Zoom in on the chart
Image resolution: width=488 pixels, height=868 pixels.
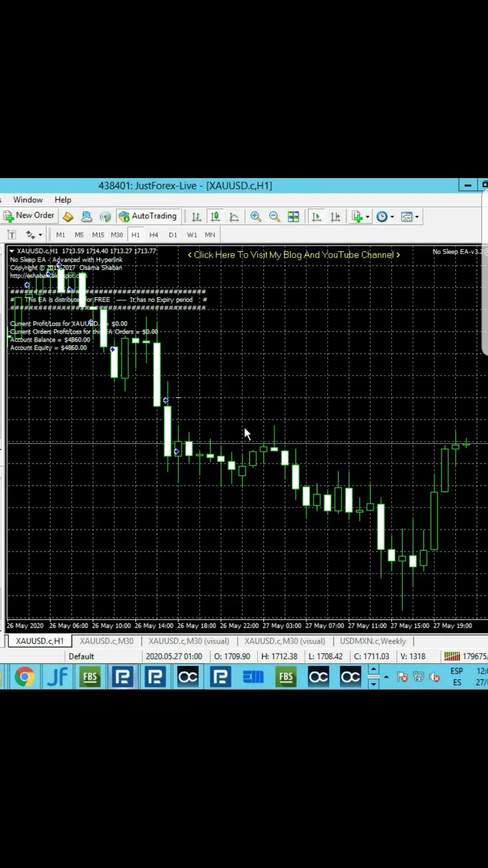(x=255, y=217)
